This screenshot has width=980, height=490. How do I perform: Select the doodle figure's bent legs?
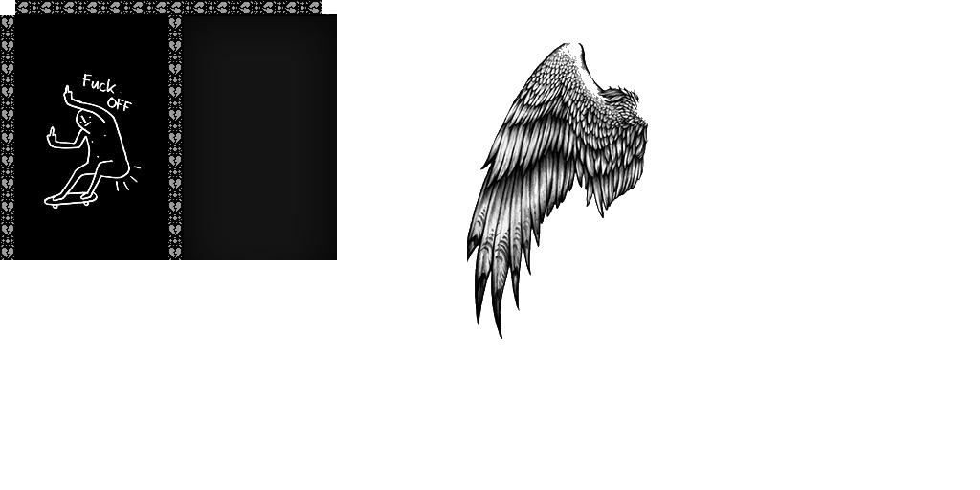[x=86, y=177]
